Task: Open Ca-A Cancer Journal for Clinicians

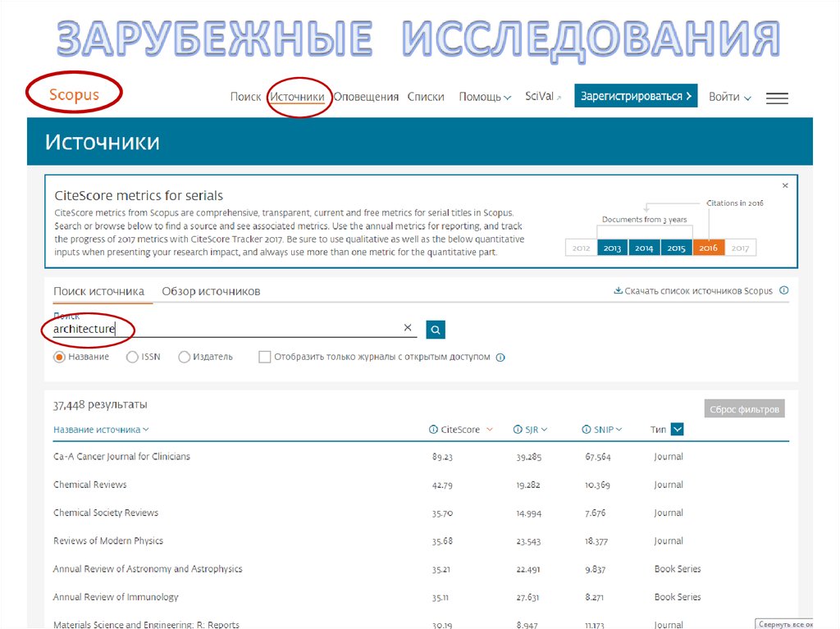Action: point(121,457)
